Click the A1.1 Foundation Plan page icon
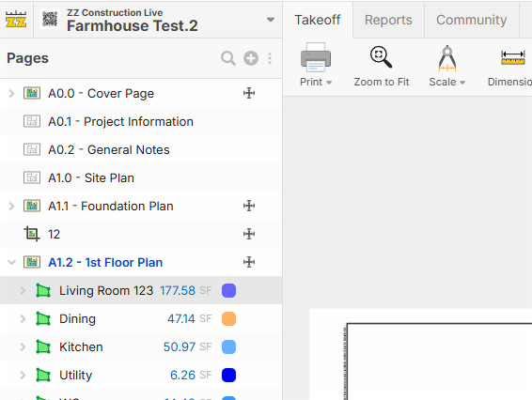This screenshot has width=532, height=400. [32, 206]
